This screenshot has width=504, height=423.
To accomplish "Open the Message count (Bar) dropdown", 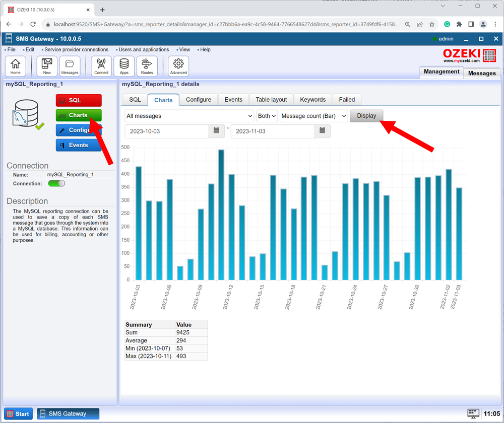I will (313, 116).
